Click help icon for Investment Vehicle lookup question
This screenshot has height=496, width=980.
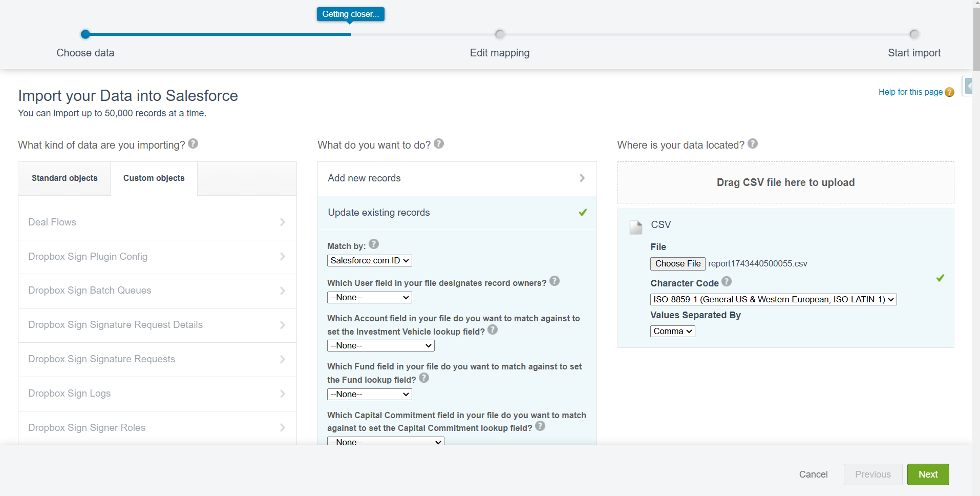pos(493,329)
